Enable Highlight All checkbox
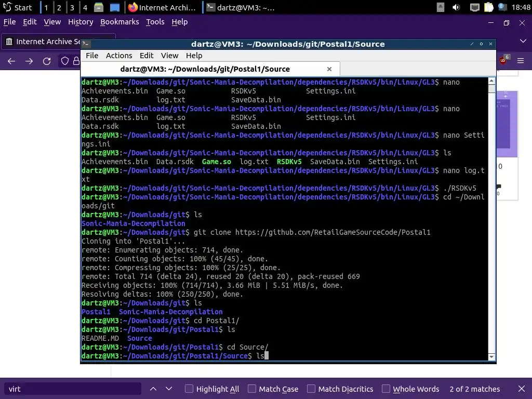Viewport: 532px width, 399px height. pyautogui.click(x=189, y=389)
